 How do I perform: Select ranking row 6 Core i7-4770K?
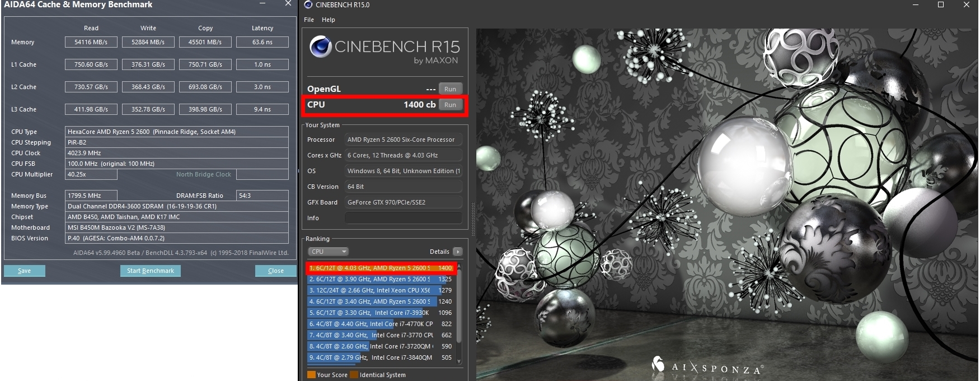pos(381,324)
